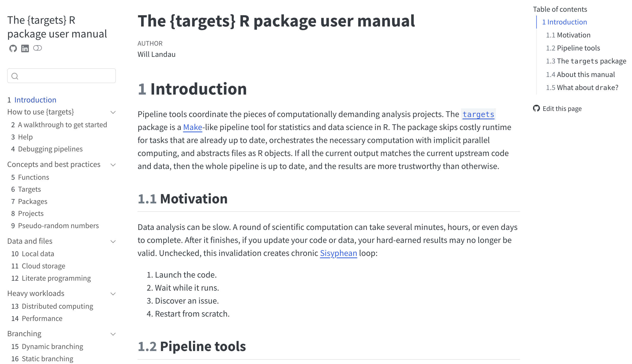Click the Edit this page link
632x364 pixels.
(562, 109)
